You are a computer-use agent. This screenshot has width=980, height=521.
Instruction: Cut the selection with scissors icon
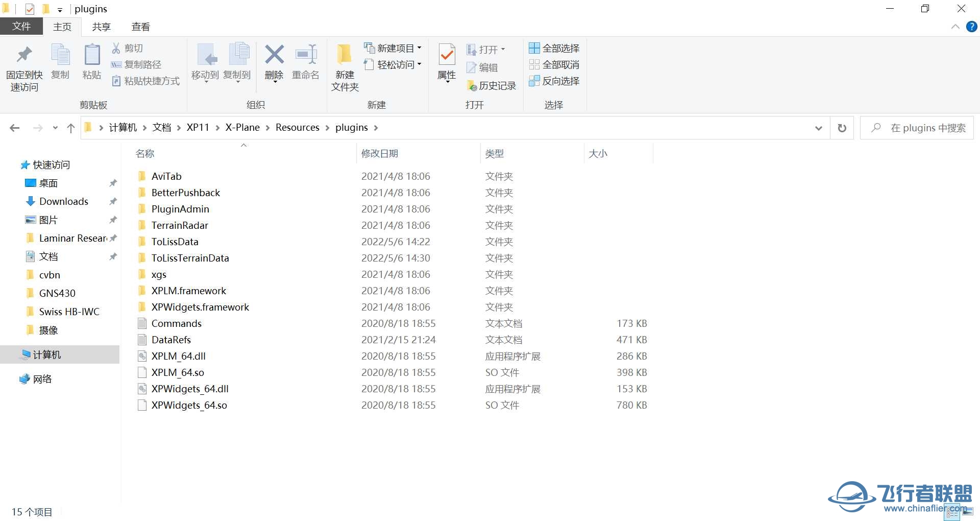pos(128,48)
